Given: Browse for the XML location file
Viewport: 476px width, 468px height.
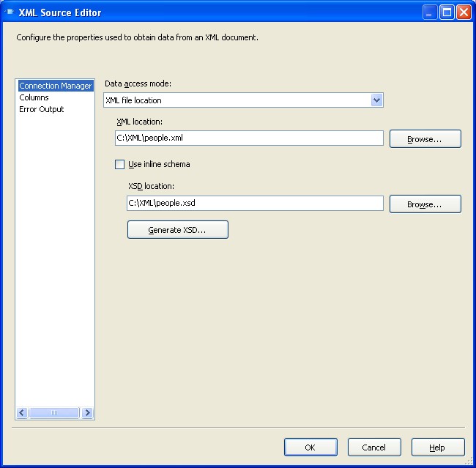Looking at the screenshot, I should [425, 139].
